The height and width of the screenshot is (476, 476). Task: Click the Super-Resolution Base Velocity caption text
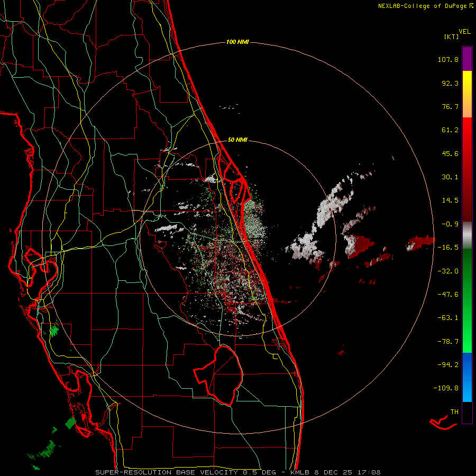(x=237, y=472)
